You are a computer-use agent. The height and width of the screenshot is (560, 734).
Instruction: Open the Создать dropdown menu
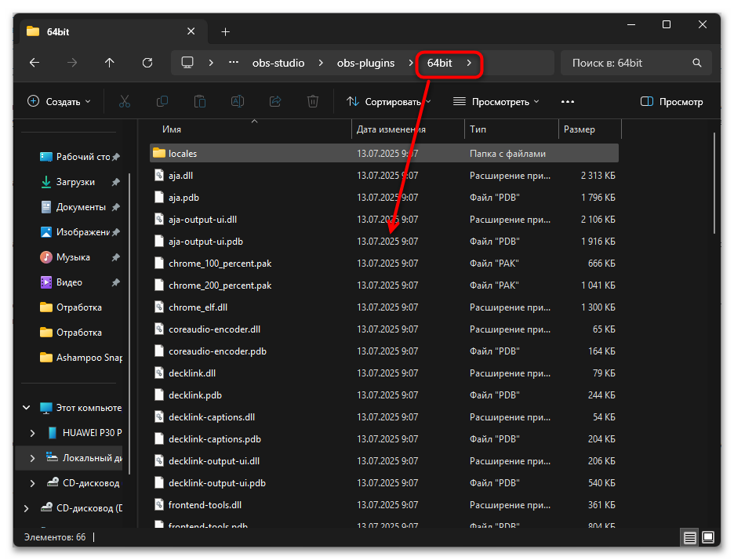[x=60, y=101]
